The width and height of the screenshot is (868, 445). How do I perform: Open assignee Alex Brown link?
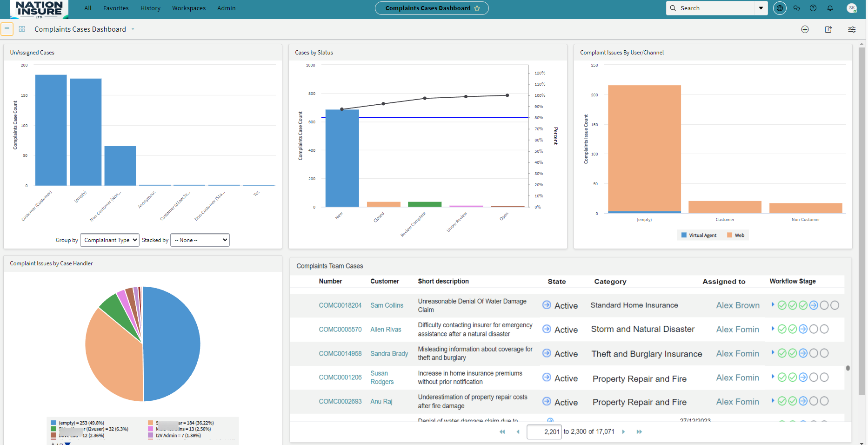(x=738, y=305)
